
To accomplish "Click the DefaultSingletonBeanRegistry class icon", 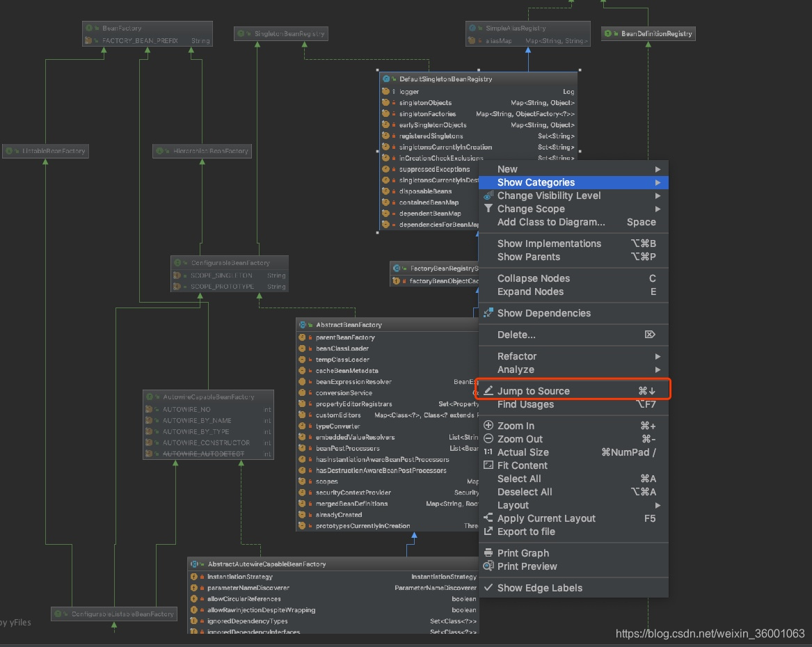I will (386, 79).
